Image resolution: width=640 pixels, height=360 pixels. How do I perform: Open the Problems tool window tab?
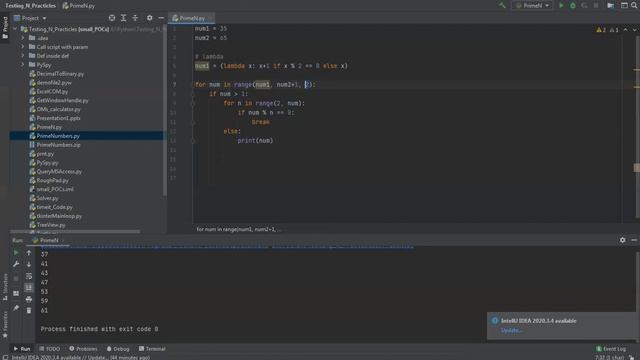83,349
